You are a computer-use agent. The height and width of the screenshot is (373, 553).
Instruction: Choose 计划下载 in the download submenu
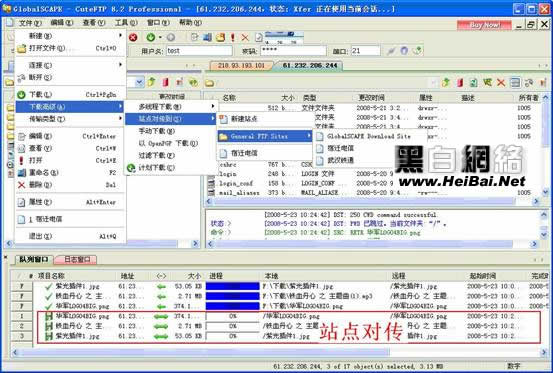tap(171, 168)
